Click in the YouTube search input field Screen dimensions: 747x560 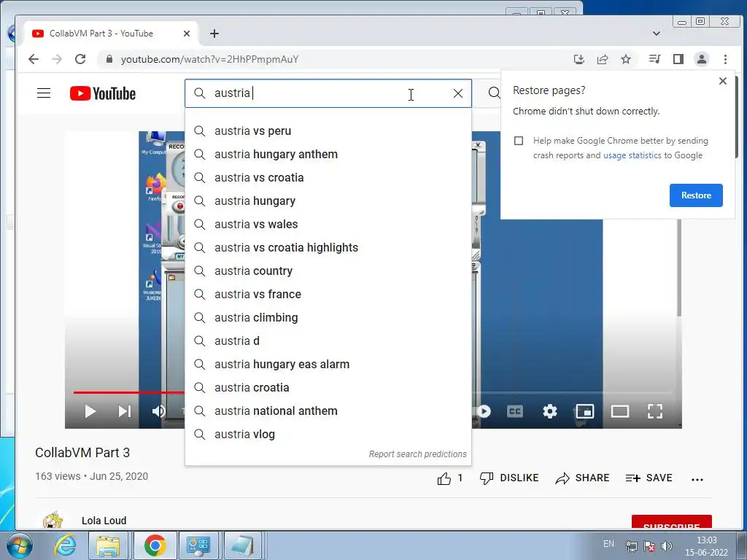329,93
